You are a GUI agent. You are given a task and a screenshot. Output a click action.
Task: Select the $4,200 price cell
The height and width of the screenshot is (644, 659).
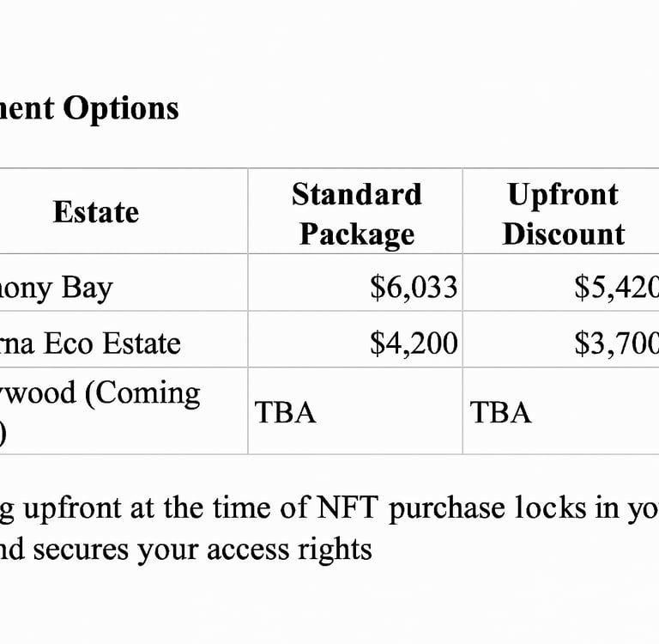click(x=414, y=343)
